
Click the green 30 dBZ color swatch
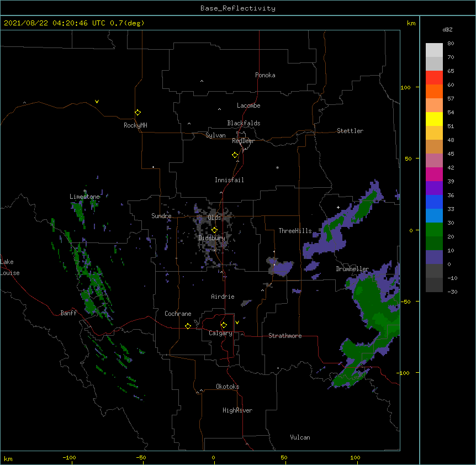[434, 230]
